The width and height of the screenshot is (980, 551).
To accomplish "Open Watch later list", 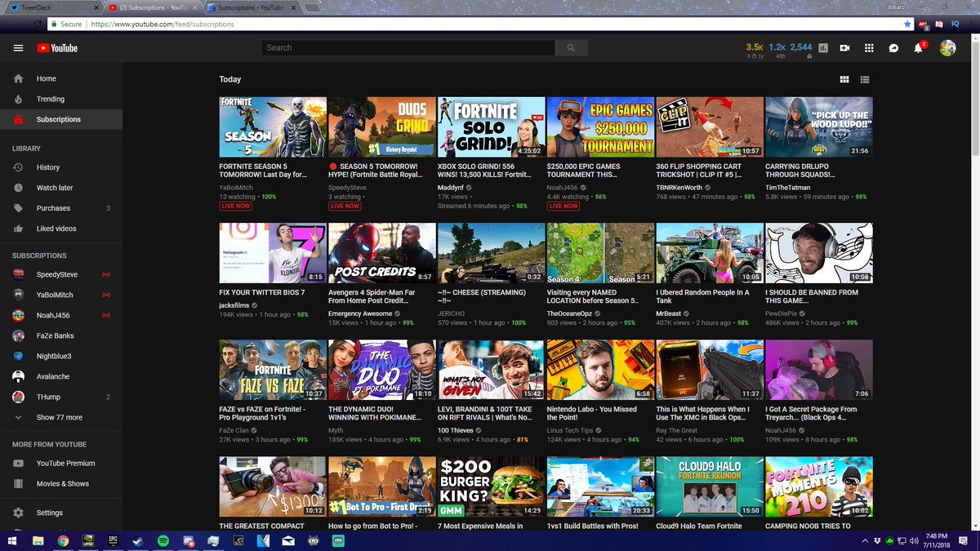I will (61, 188).
